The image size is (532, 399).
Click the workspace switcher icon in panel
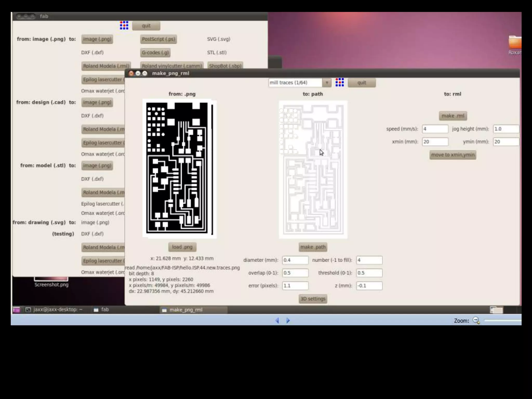tap(496, 310)
